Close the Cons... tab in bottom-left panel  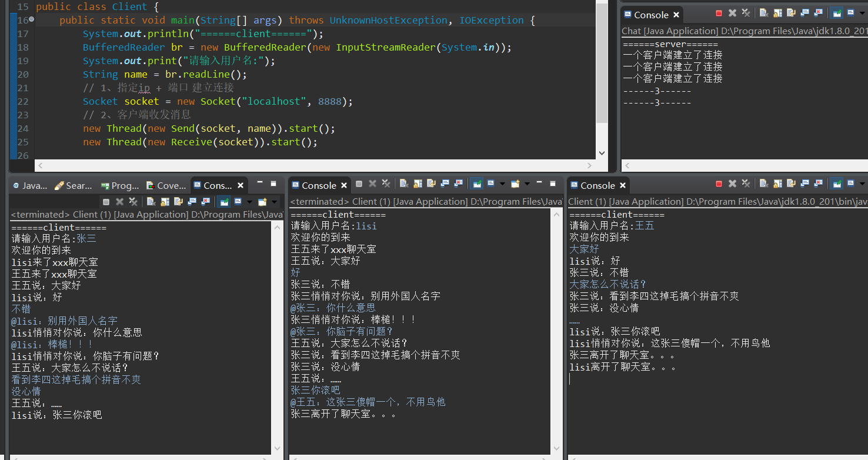coord(241,185)
